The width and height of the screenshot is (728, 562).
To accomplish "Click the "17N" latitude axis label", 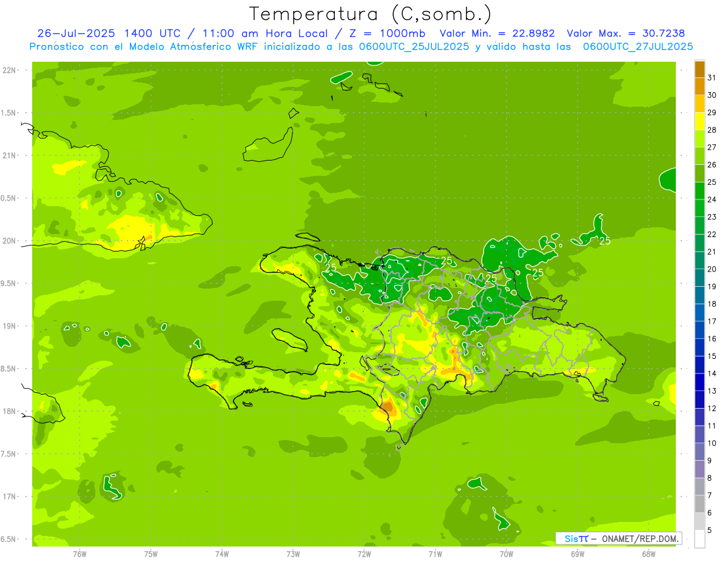I will (x=10, y=497).
